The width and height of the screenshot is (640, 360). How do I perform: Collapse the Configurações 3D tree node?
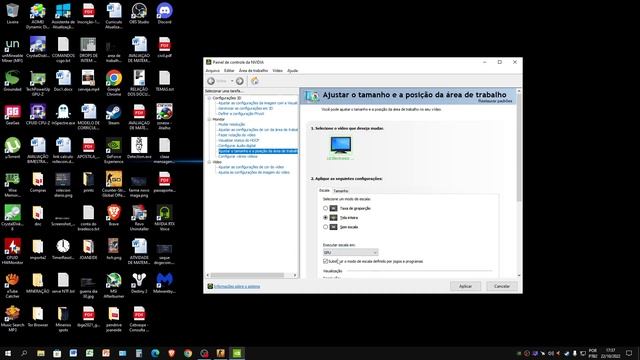pyautogui.click(x=209, y=98)
